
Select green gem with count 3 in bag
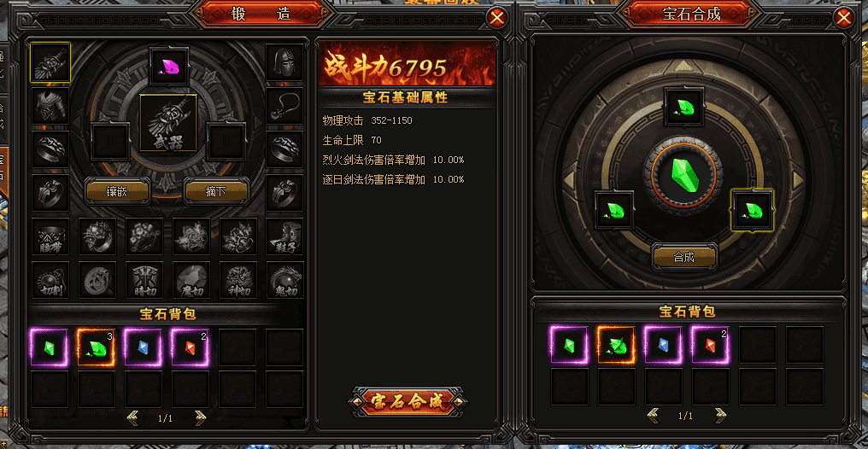tap(97, 347)
